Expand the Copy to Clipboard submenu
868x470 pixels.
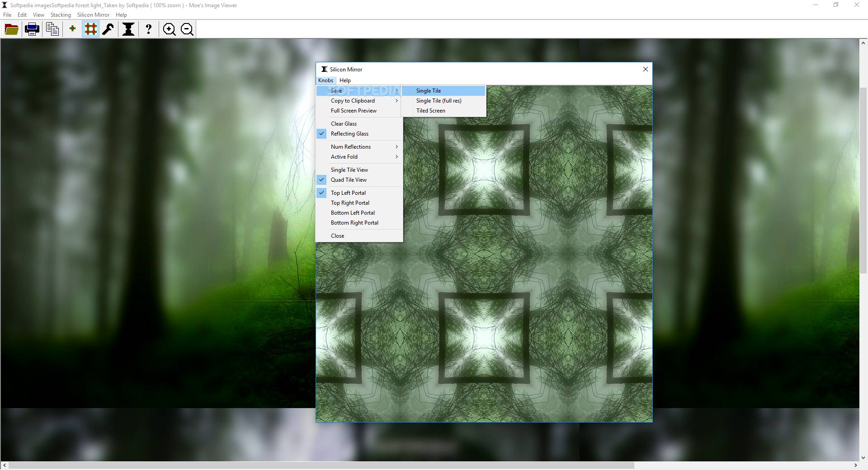point(359,101)
